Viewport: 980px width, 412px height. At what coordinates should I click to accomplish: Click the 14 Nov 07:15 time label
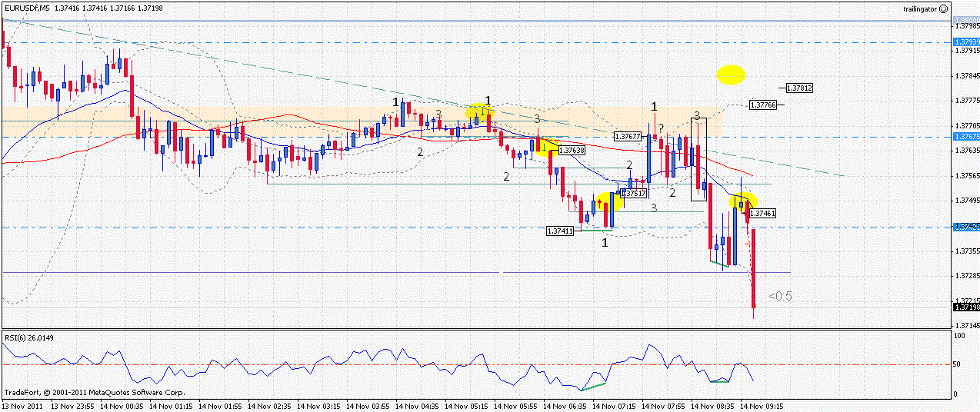(x=613, y=405)
